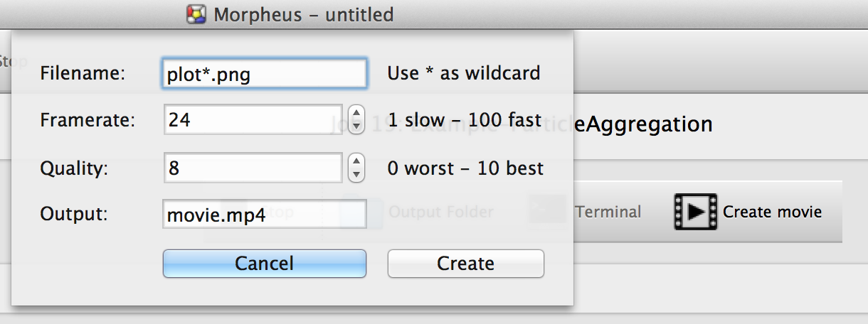The height and width of the screenshot is (324, 868).
Task: Click the Create movie film icon
Action: pos(695,212)
